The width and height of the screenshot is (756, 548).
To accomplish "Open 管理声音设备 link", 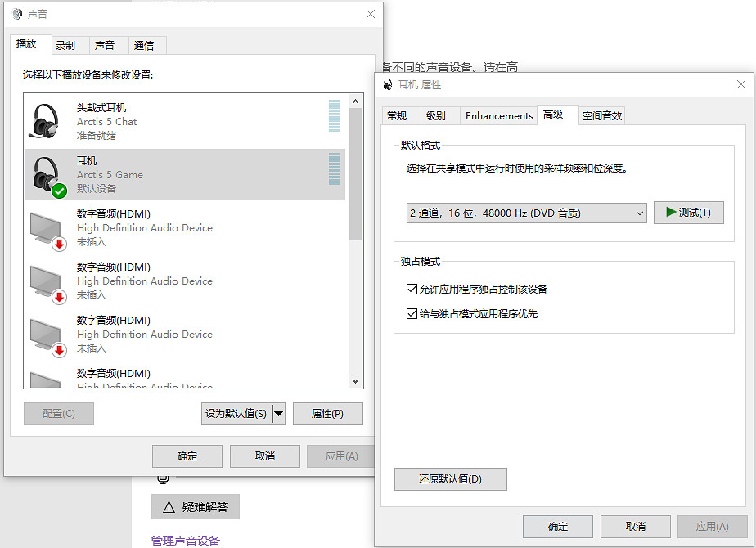I will pos(186,541).
